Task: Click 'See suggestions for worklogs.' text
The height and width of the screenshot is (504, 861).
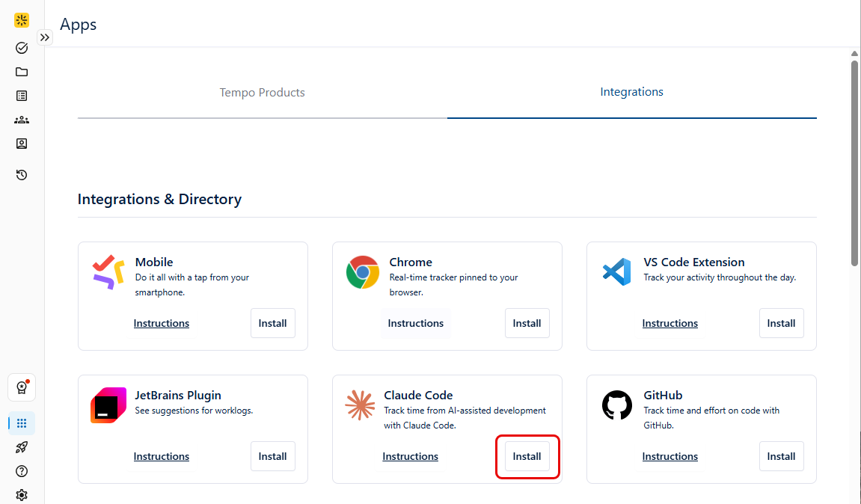Action: (x=194, y=411)
